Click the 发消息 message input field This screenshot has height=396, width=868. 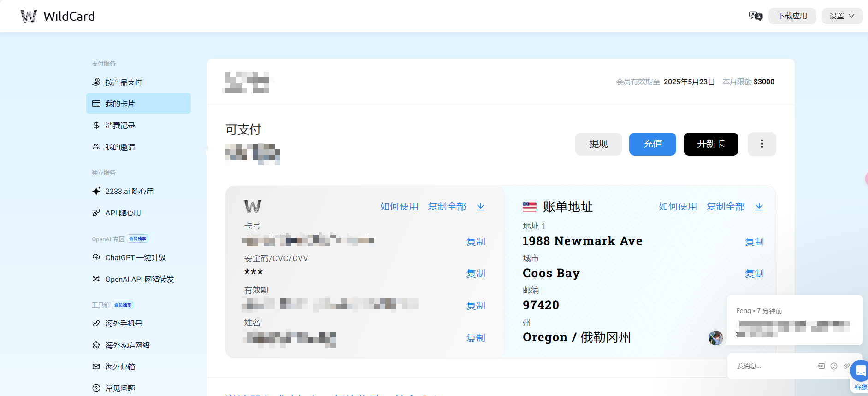pyautogui.click(x=772, y=366)
